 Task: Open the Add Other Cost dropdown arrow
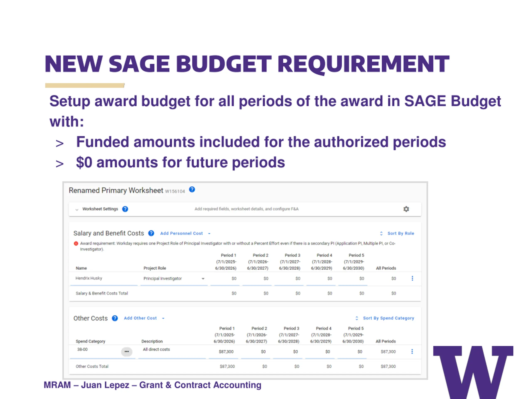click(x=163, y=318)
